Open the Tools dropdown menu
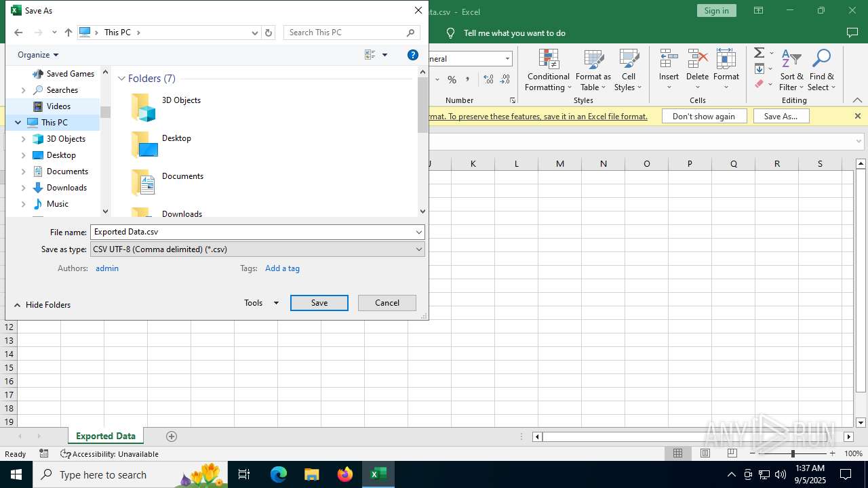 261,303
